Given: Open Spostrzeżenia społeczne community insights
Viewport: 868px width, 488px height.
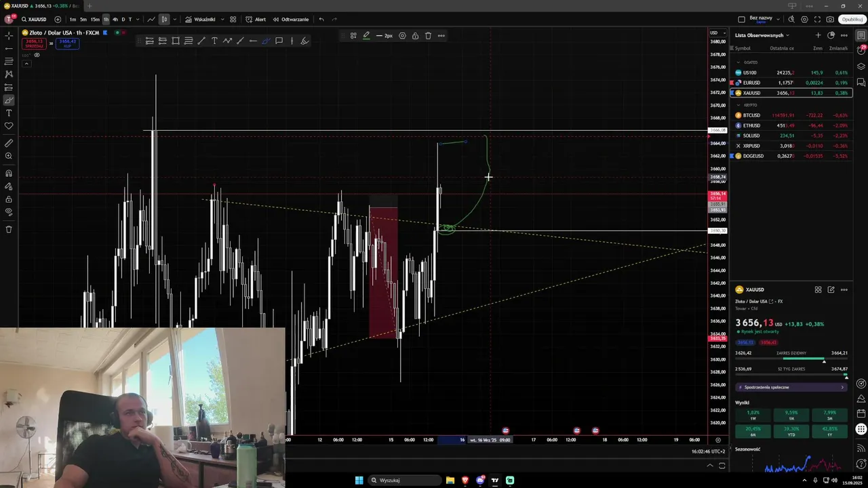Looking at the screenshot, I should click(791, 387).
